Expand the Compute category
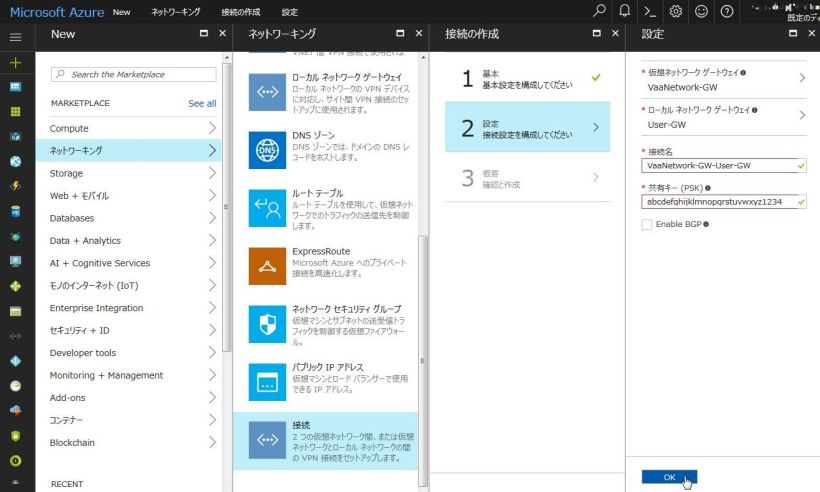 click(x=134, y=128)
